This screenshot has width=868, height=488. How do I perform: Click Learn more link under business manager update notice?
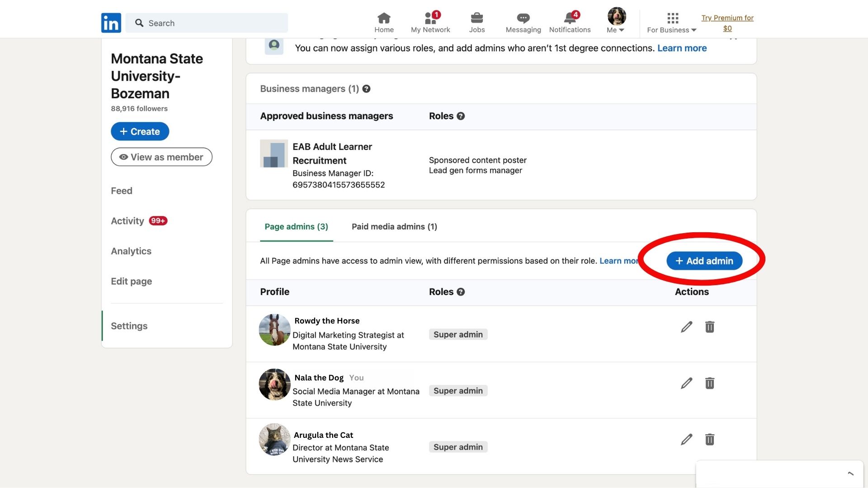682,47
